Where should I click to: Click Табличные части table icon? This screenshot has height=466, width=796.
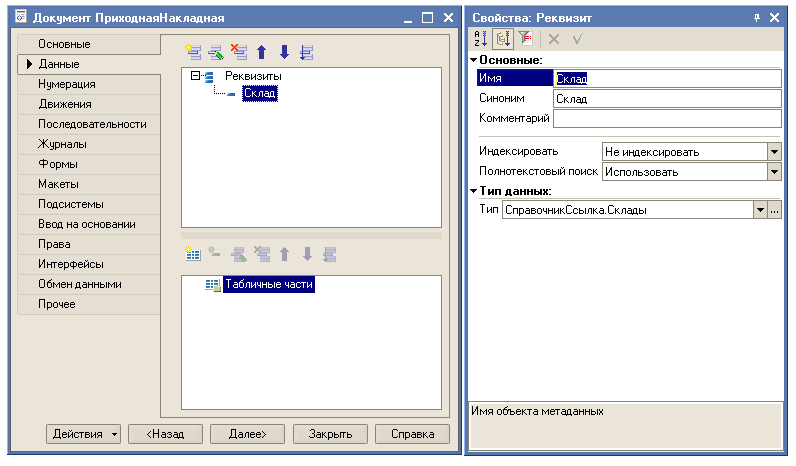pos(213,285)
